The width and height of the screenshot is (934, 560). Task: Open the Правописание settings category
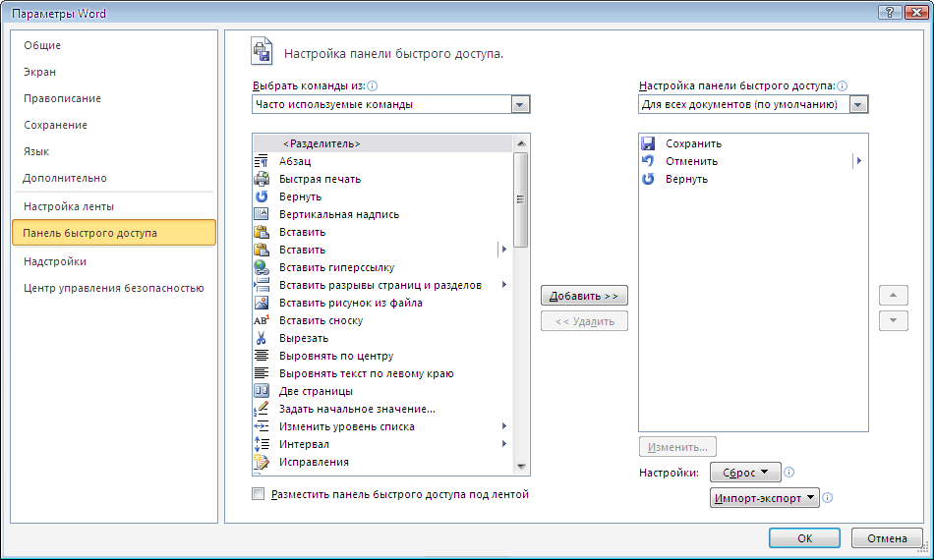point(62,99)
